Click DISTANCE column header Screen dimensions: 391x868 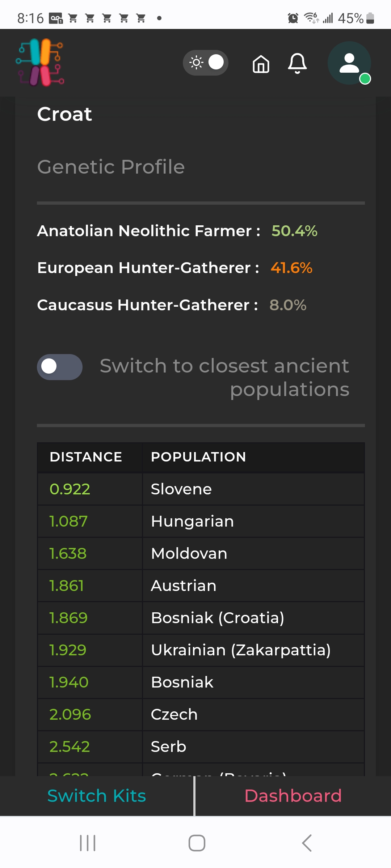pyautogui.click(x=86, y=457)
